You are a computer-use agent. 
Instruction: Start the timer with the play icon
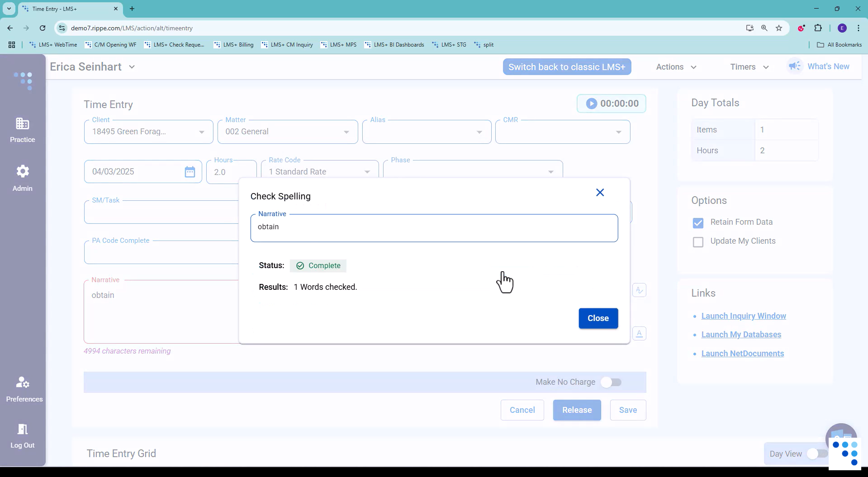click(591, 103)
